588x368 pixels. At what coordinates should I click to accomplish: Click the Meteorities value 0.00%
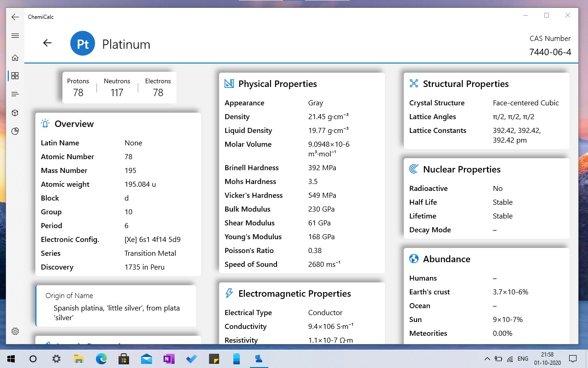pos(503,333)
